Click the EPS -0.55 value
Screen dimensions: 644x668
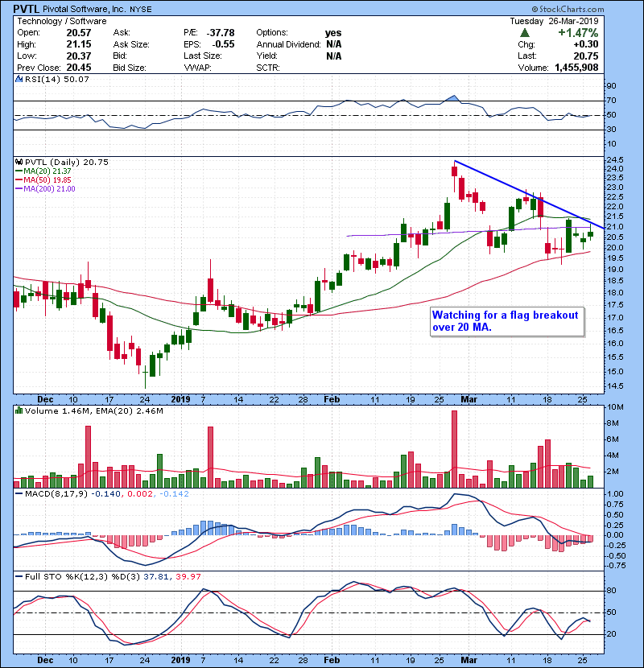(223, 44)
